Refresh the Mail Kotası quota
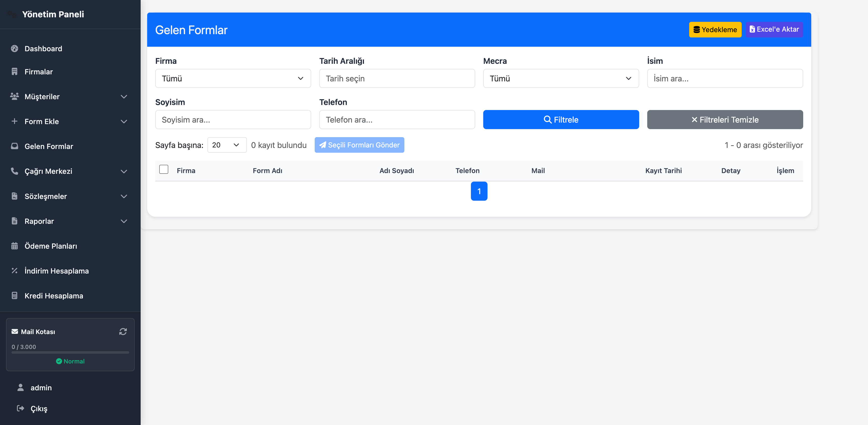Image resolution: width=868 pixels, height=425 pixels. [123, 332]
